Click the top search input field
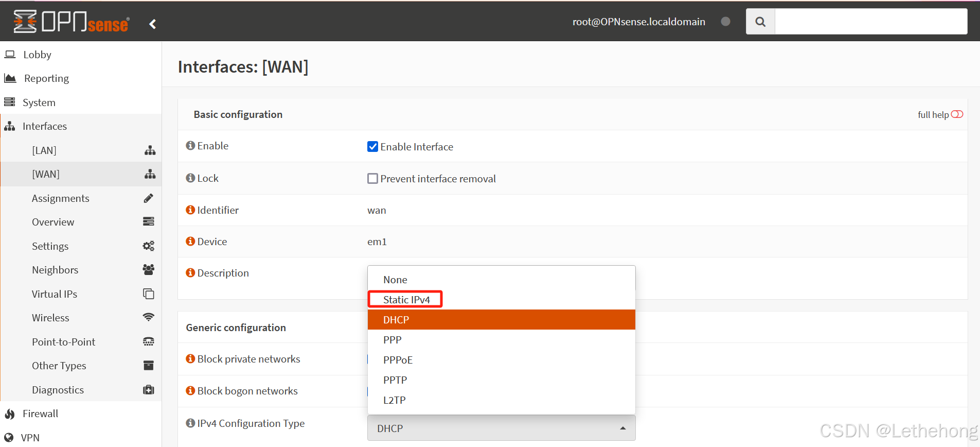The width and height of the screenshot is (980, 447). [871, 22]
